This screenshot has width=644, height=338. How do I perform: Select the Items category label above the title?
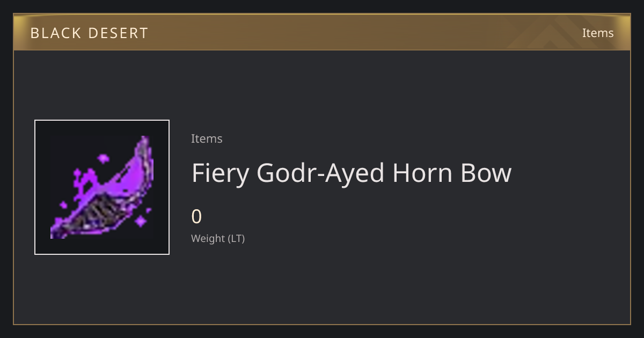207,138
